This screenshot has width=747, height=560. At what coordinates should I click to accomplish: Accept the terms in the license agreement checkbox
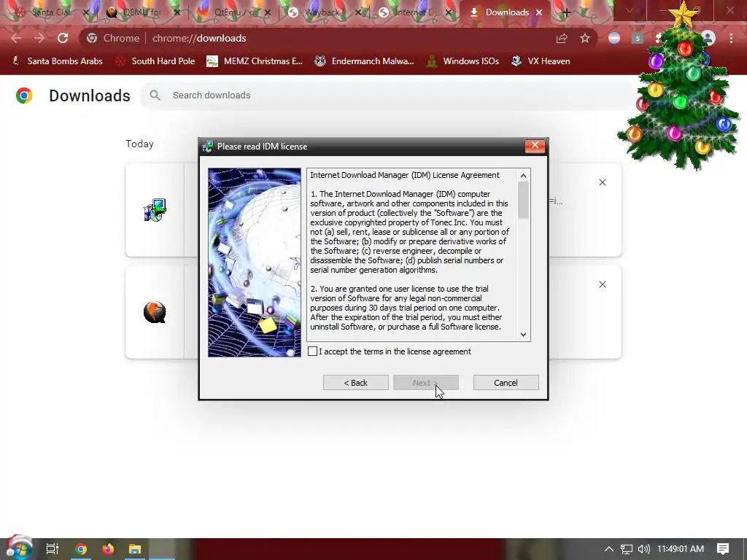pyautogui.click(x=312, y=351)
